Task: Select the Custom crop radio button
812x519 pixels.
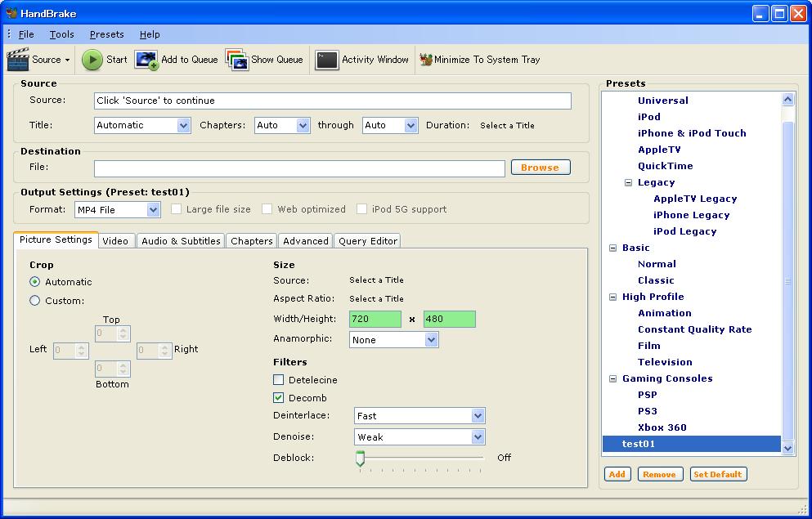Action: pos(34,301)
